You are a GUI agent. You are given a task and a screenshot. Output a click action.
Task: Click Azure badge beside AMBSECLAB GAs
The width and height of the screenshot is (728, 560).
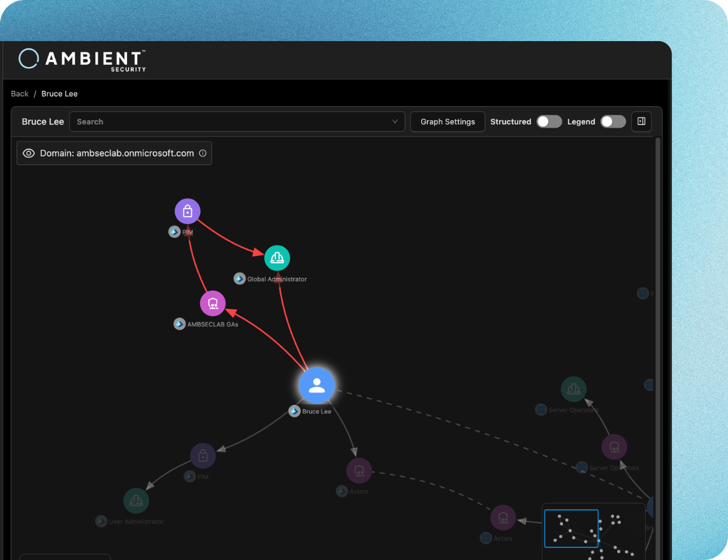point(179,324)
